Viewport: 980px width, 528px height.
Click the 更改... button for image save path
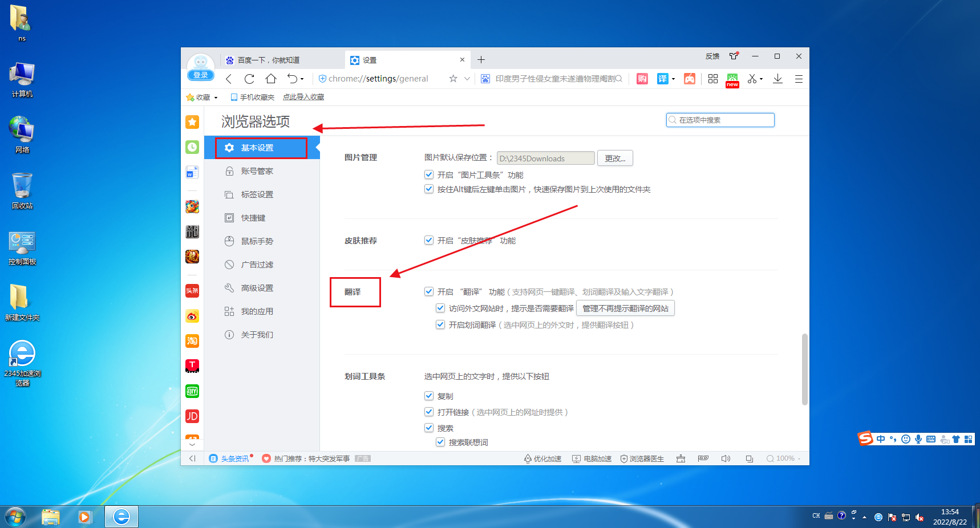pos(615,159)
